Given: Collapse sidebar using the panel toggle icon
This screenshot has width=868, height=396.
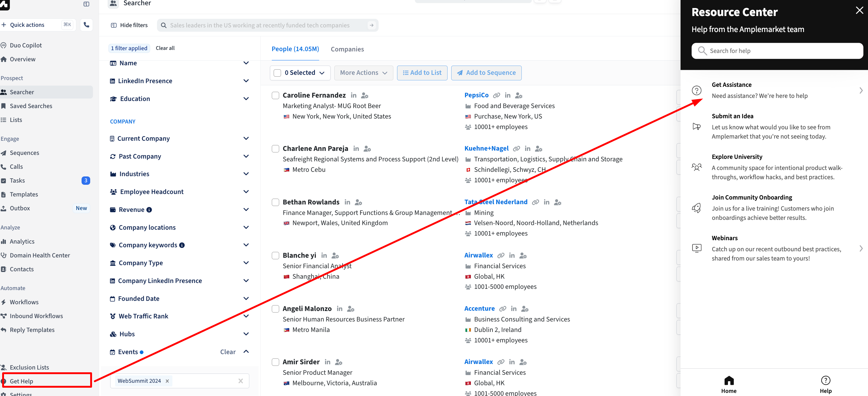Looking at the screenshot, I should 86,4.
